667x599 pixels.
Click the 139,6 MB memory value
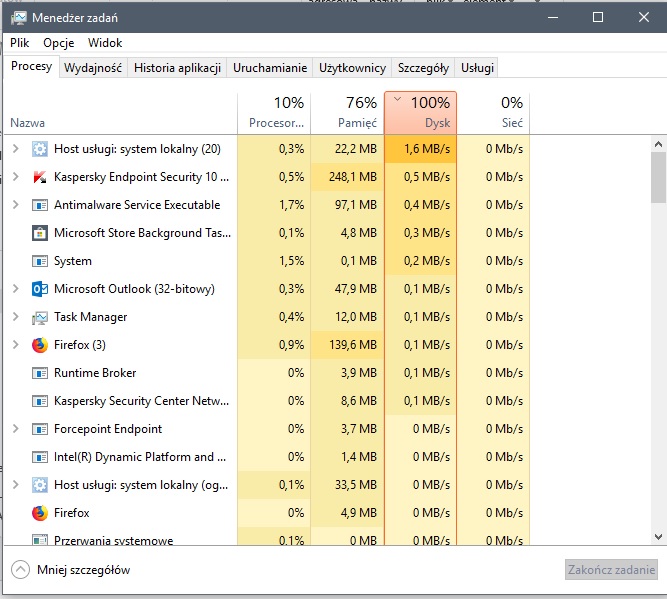pyautogui.click(x=353, y=345)
